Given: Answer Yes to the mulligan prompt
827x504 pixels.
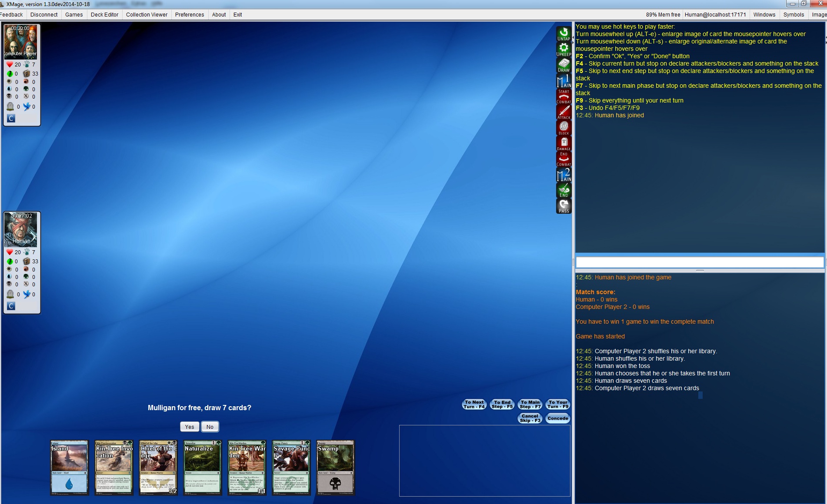Looking at the screenshot, I should [190, 427].
